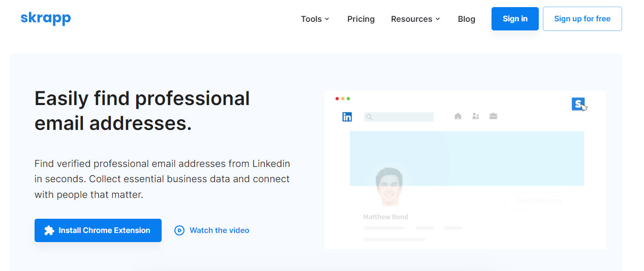
Task: Click the faded Send Message button in demo
Action: (539, 200)
